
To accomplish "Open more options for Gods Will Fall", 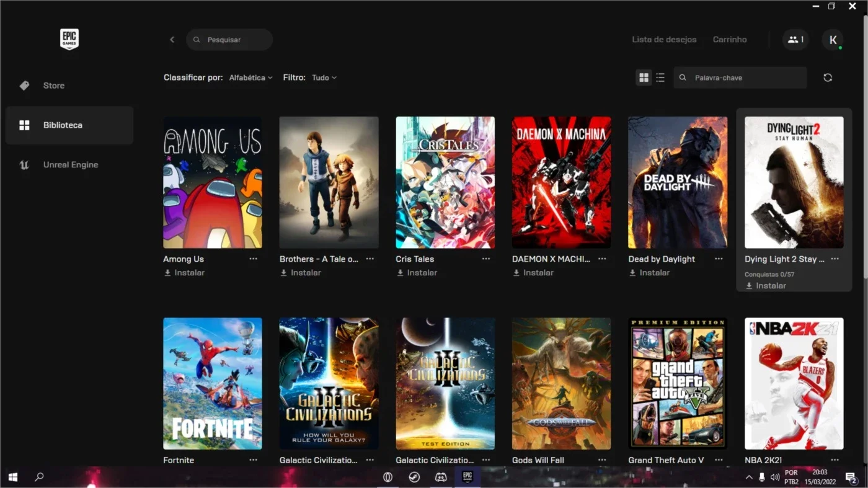I will pyautogui.click(x=602, y=459).
